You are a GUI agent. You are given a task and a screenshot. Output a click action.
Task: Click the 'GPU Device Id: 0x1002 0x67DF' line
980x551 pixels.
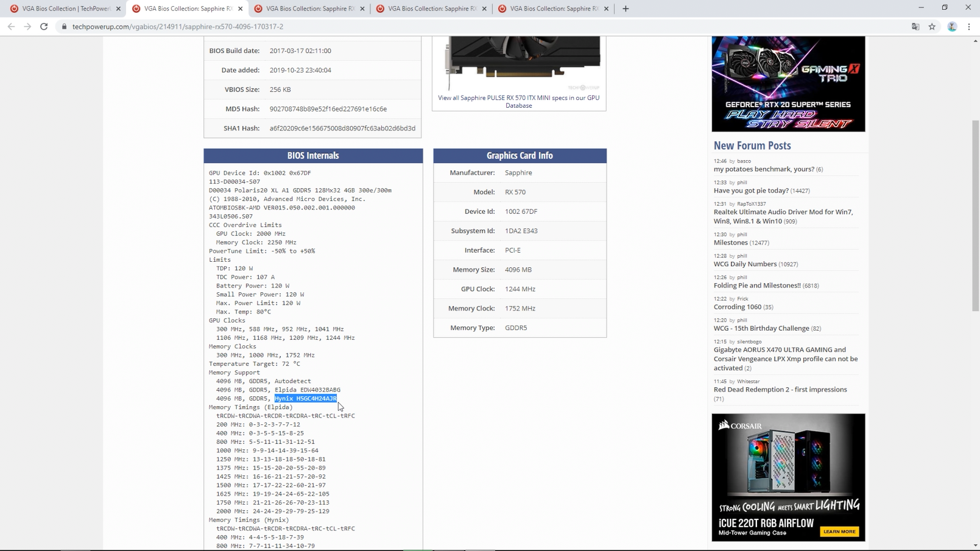click(260, 173)
